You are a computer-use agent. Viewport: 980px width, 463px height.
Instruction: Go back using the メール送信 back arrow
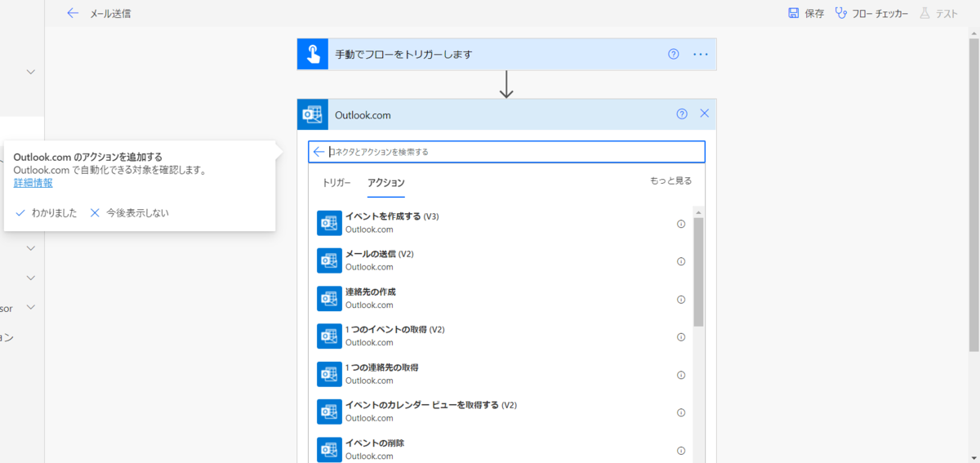(x=73, y=13)
